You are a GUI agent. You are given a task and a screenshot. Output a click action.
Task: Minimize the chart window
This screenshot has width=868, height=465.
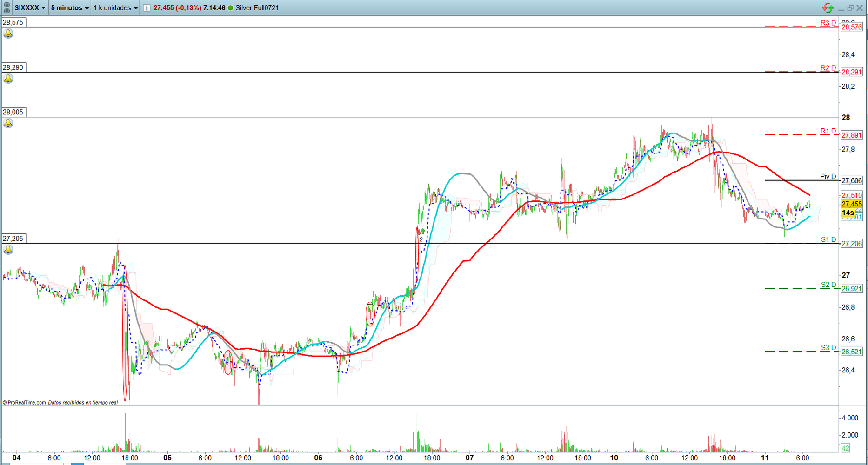[x=841, y=8]
